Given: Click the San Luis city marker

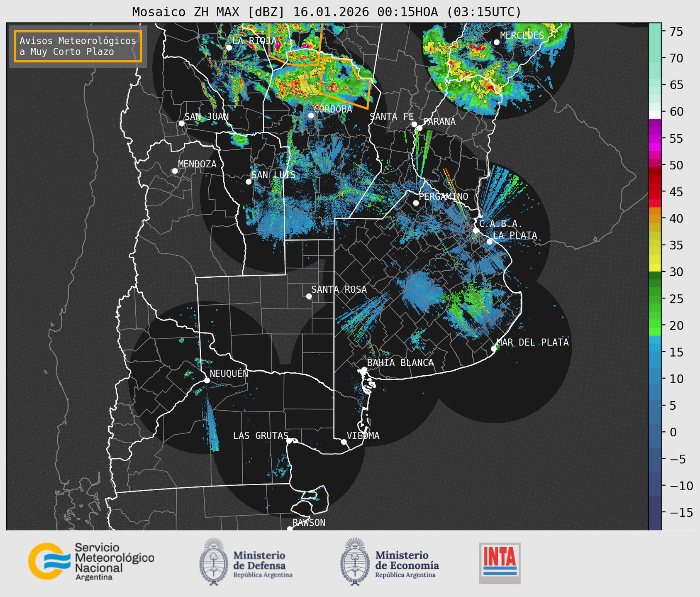Looking at the screenshot, I should coord(249,181).
